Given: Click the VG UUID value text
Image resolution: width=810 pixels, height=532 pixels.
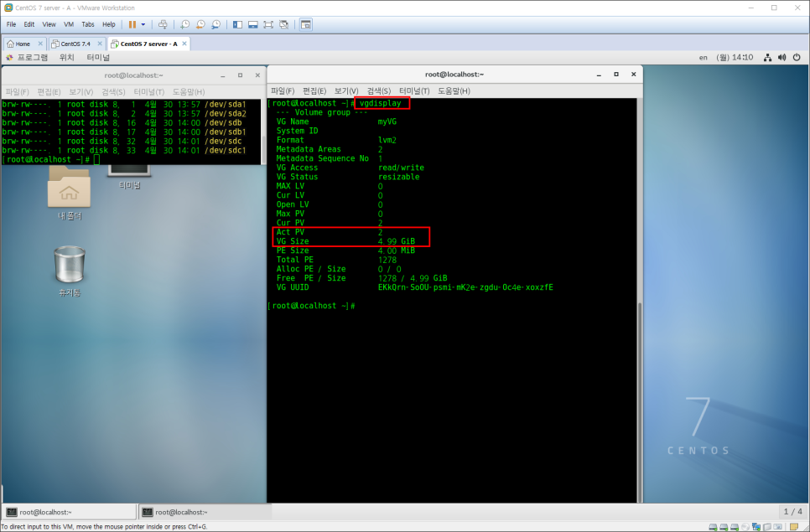Looking at the screenshot, I should (x=465, y=287).
